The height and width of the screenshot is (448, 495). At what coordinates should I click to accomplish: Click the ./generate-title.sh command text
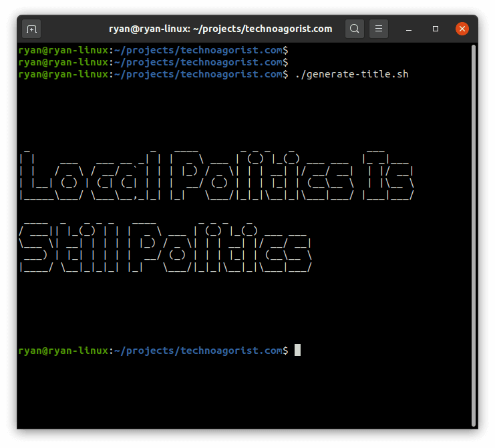(x=351, y=74)
